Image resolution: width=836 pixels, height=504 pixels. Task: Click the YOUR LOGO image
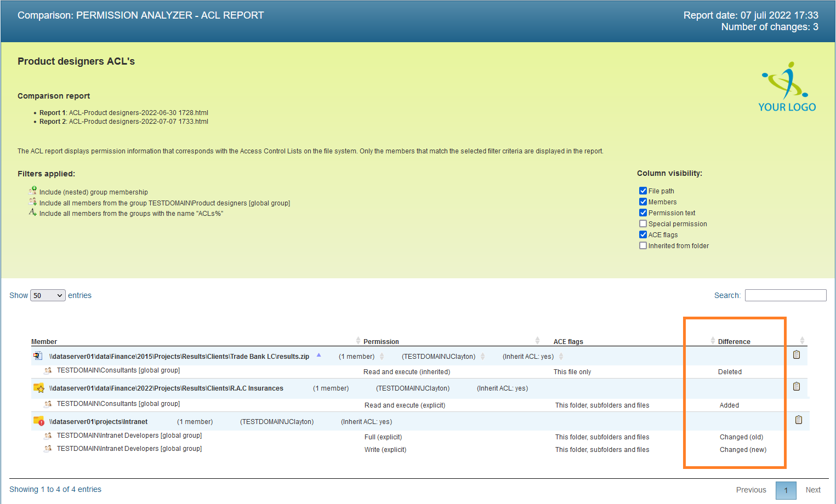(x=787, y=87)
